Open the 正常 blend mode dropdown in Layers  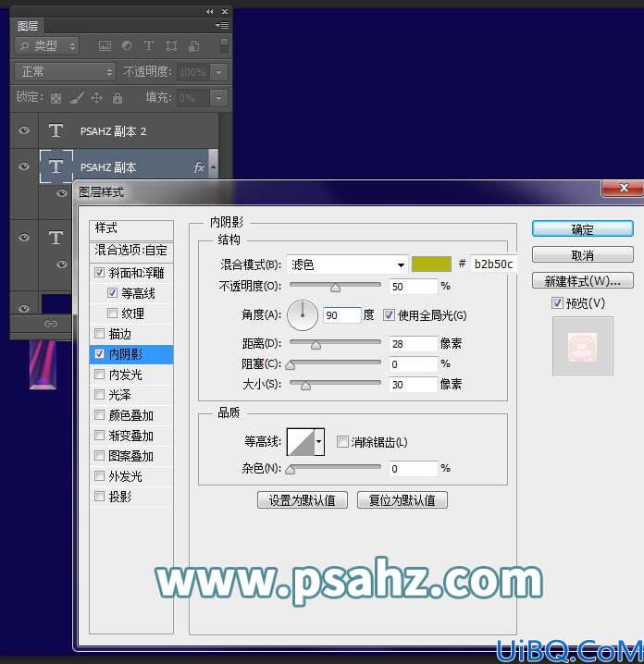65,71
